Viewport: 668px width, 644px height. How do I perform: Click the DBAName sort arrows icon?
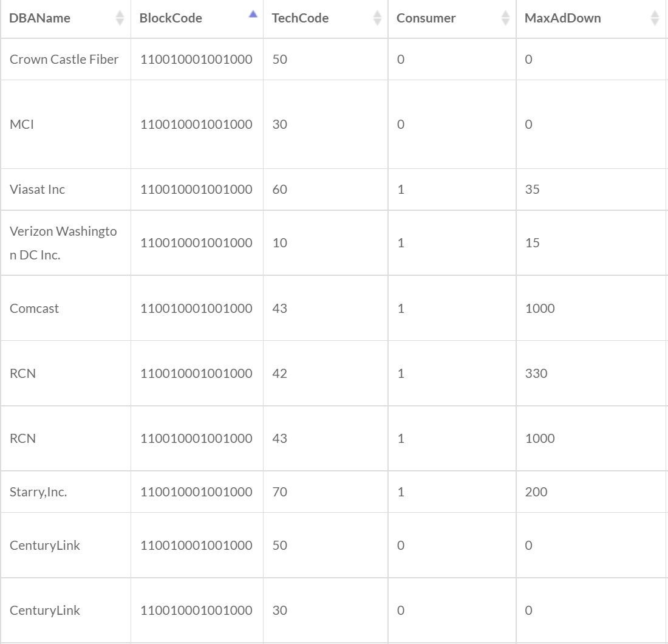click(x=120, y=18)
